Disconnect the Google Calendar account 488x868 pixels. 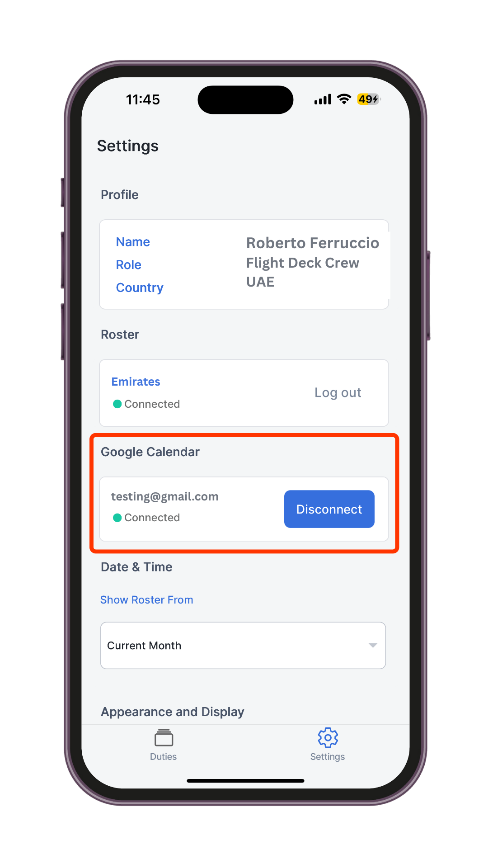pyautogui.click(x=329, y=509)
